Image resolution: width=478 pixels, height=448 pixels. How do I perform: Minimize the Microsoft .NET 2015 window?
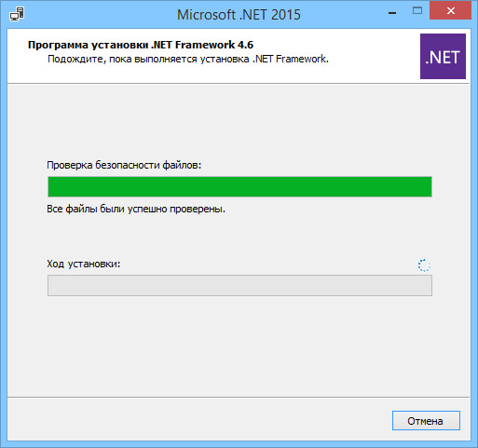(392, 13)
